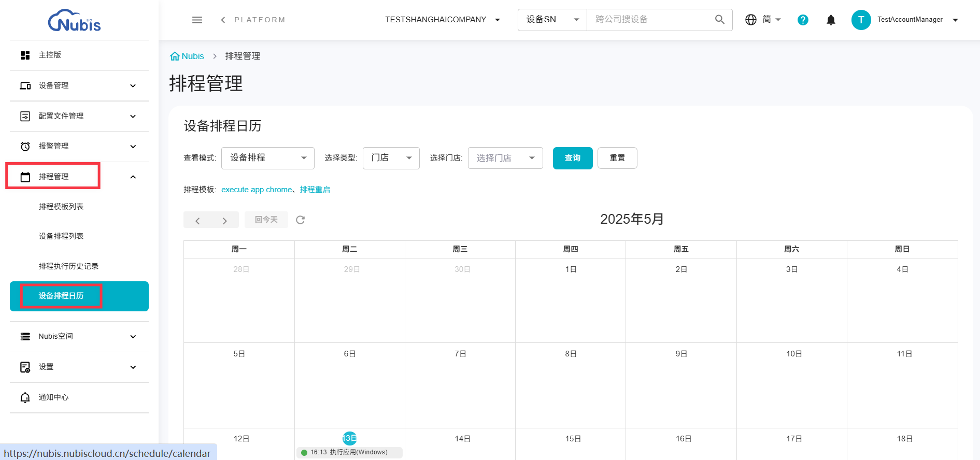Image resolution: width=980 pixels, height=460 pixels.
Task: Expand the 报警管理 menu chevron
Action: point(133,146)
